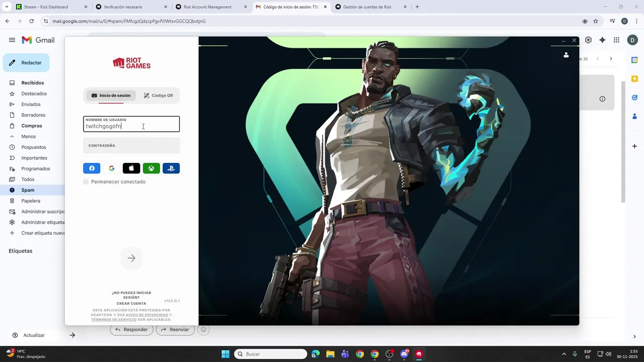Open Google apps grid
The width and height of the screenshot is (644, 362).
(x=616, y=40)
